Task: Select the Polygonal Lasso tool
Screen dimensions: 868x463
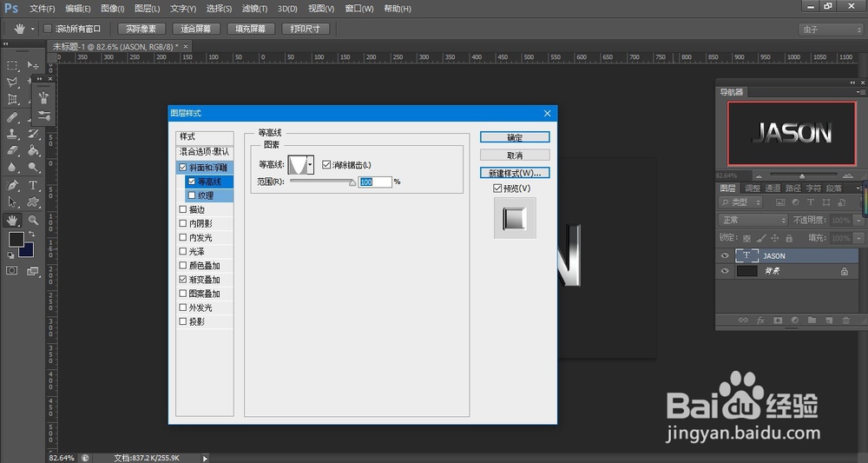Action: point(11,82)
